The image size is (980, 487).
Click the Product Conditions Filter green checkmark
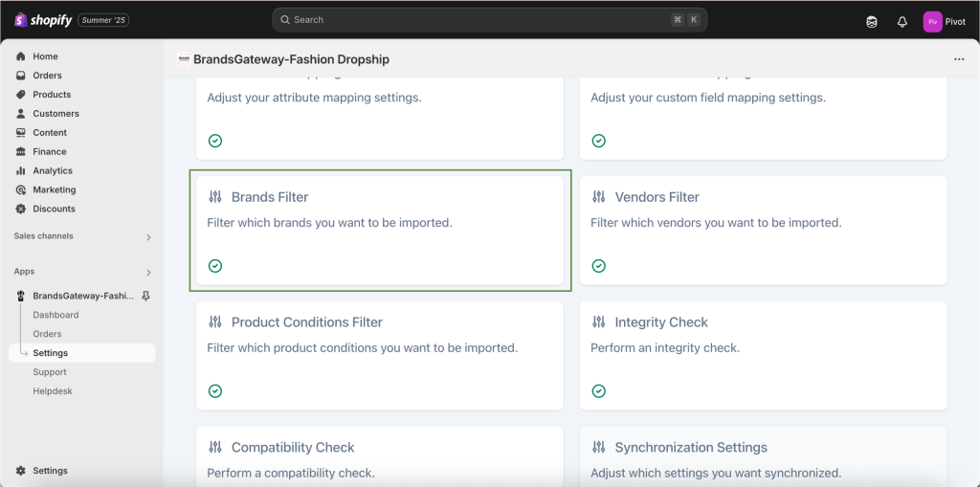(x=215, y=390)
